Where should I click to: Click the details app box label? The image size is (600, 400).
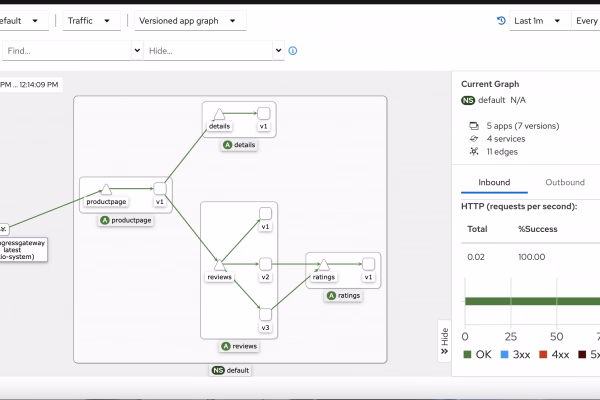[x=239, y=145]
